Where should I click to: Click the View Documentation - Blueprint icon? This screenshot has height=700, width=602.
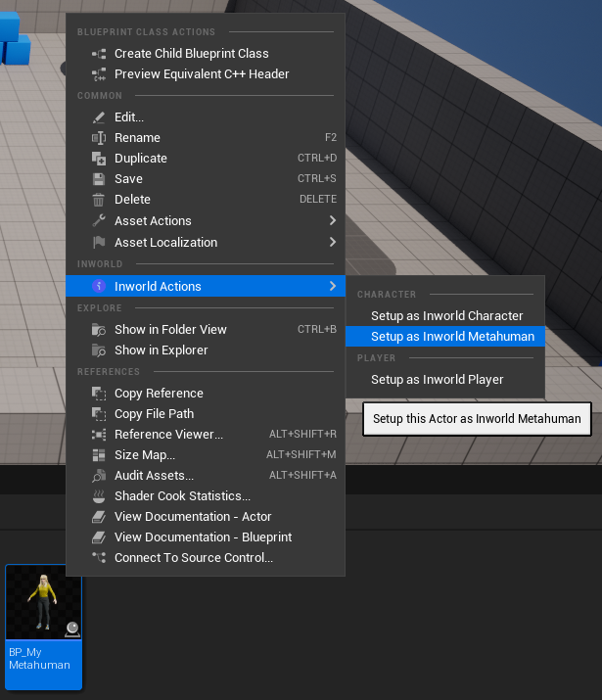99,537
